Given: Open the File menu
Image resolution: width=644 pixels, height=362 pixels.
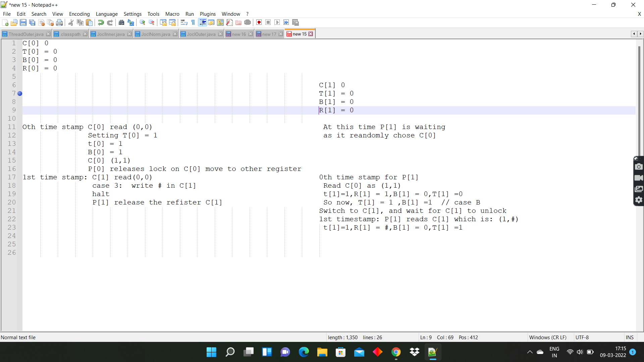Looking at the screenshot, I should click(7, 14).
